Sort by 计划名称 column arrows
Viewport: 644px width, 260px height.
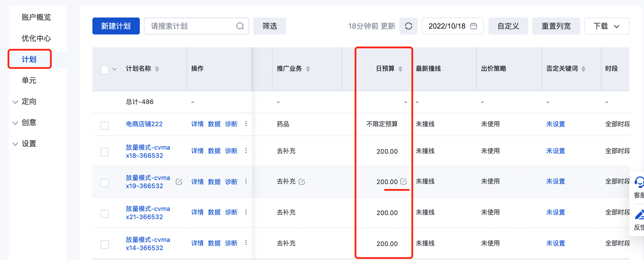point(157,69)
